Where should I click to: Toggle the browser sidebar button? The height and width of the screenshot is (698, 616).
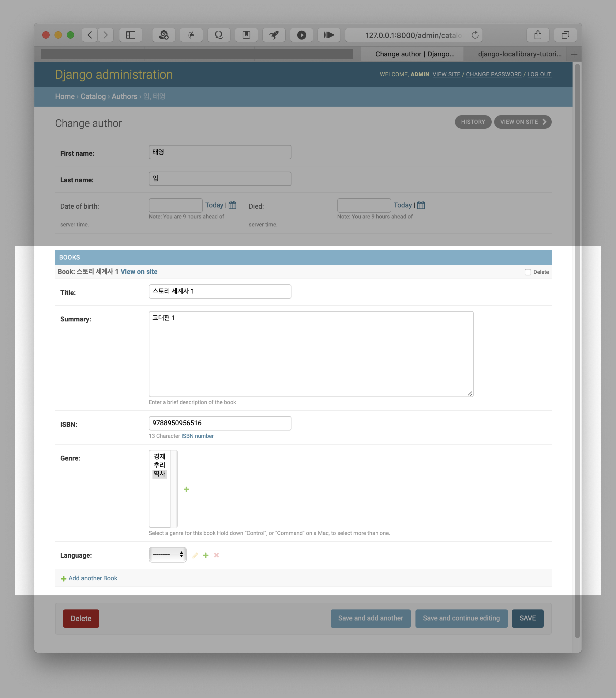coord(131,35)
